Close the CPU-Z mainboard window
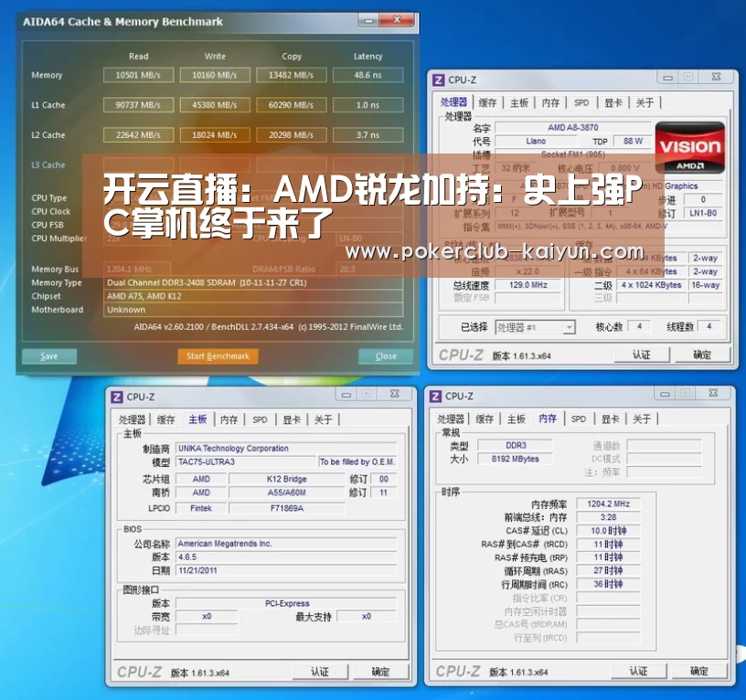The image size is (746, 700). 394,394
